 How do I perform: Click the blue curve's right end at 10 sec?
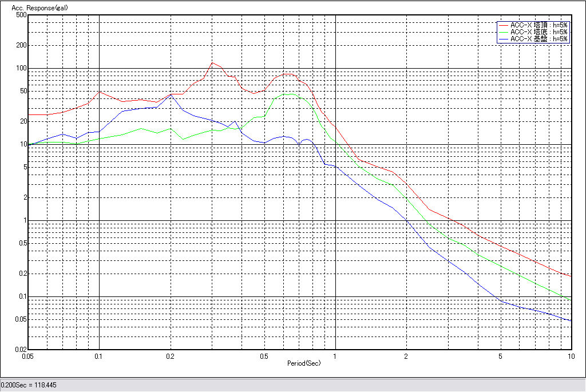(x=571, y=320)
